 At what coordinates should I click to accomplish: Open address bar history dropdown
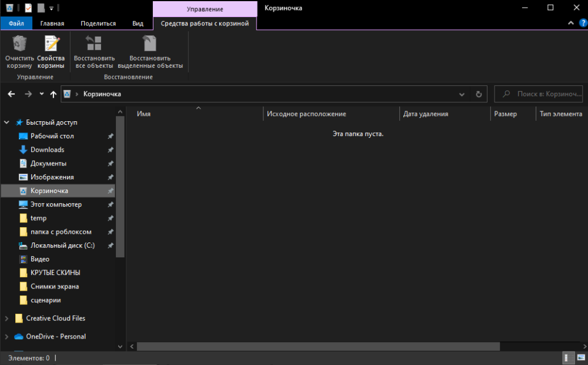[x=462, y=94]
